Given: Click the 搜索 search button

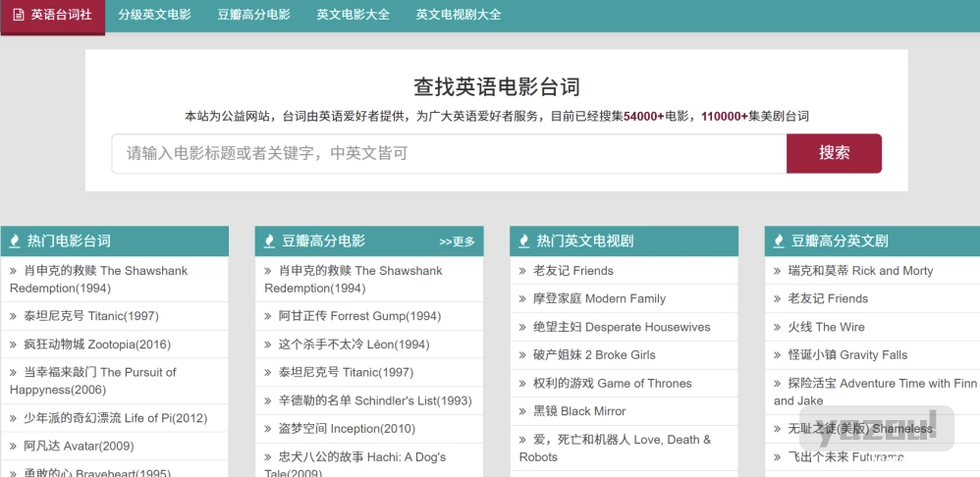Looking at the screenshot, I should click(834, 153).
